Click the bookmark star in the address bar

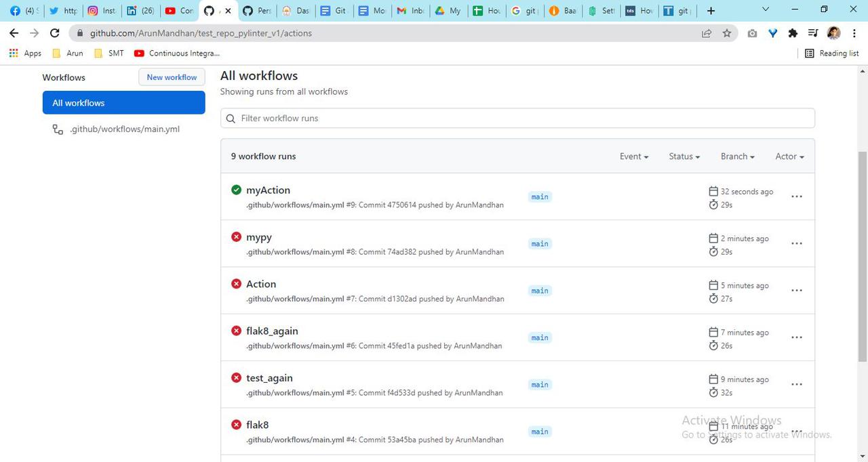coord(726,33)
